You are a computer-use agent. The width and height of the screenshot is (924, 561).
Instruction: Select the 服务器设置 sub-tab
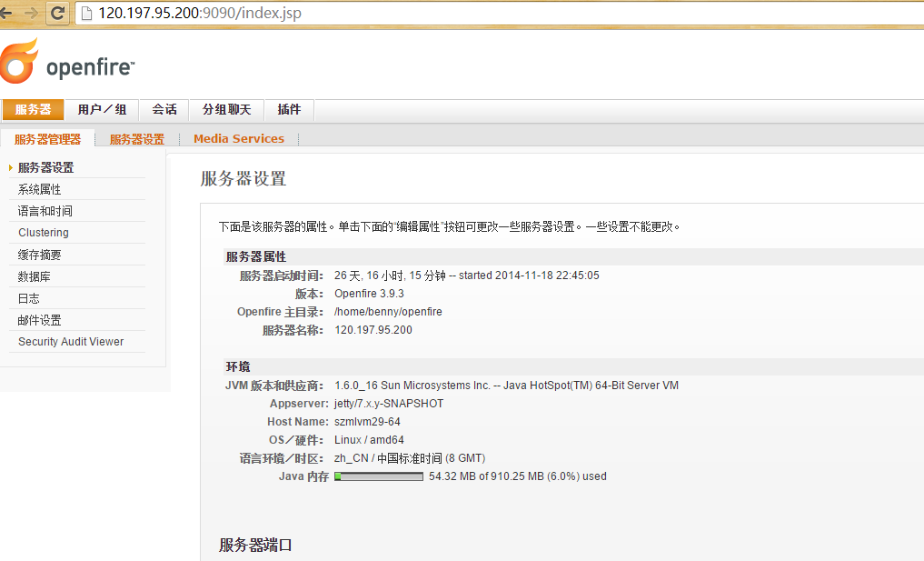pyautogui.click(x=136, y=139)
